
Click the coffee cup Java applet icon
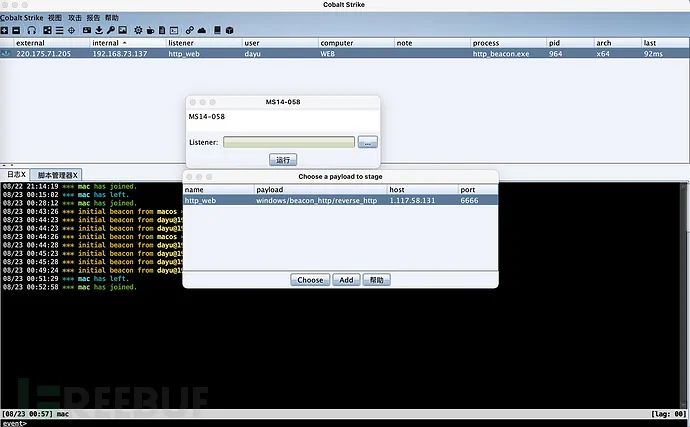[x=150, y=30]
